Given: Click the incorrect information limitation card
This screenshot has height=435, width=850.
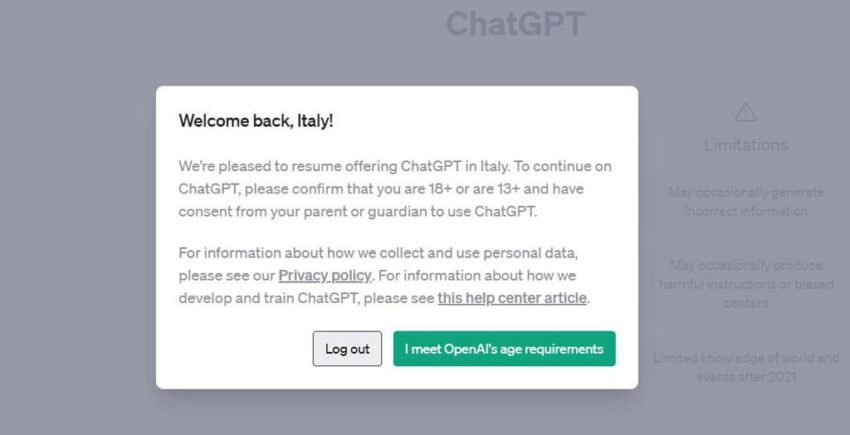Looking at the screenshot, I should tap(746, 202).
